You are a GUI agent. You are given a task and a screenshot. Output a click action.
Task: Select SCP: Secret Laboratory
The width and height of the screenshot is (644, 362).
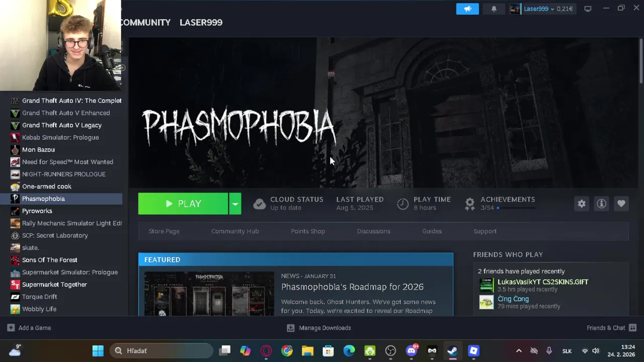point(55,235)
